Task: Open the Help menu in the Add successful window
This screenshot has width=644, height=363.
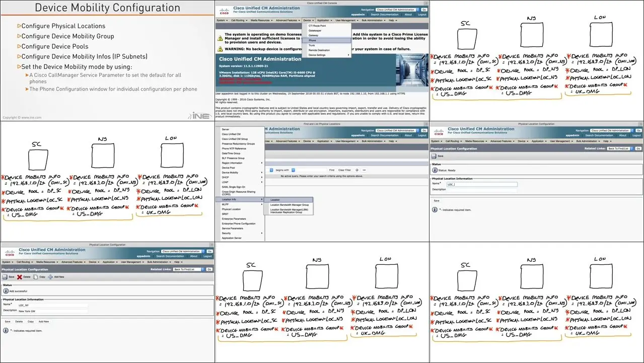Action: coord(177,262)
